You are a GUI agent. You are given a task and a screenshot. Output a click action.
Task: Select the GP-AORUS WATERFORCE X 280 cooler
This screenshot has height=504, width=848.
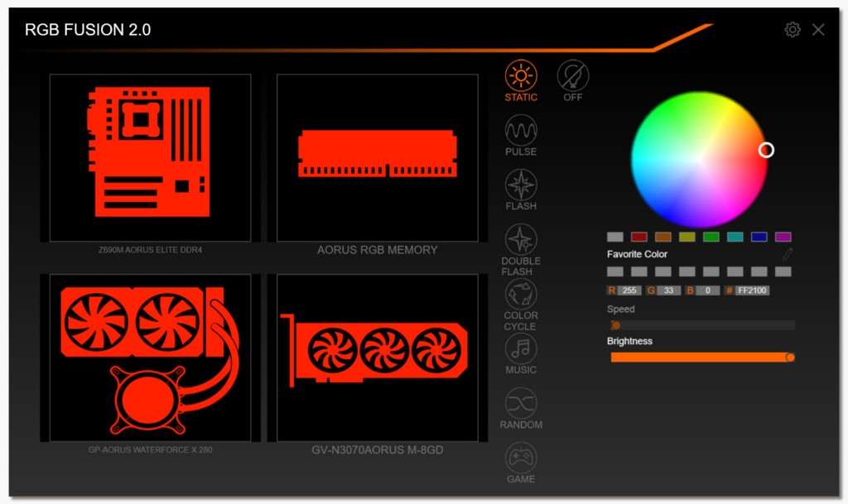tap(151, 358)
